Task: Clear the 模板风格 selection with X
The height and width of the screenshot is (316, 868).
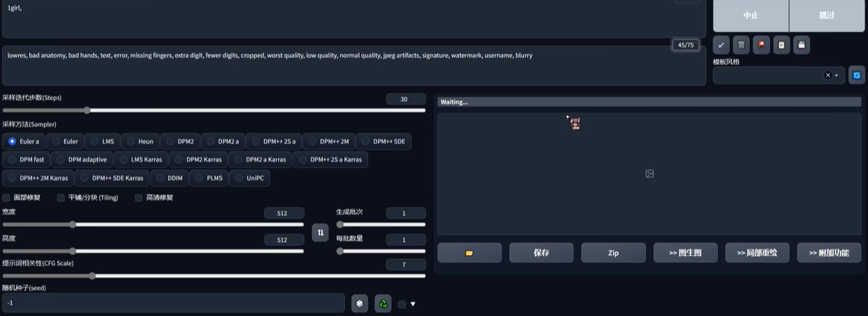Action: coord(827,76)
